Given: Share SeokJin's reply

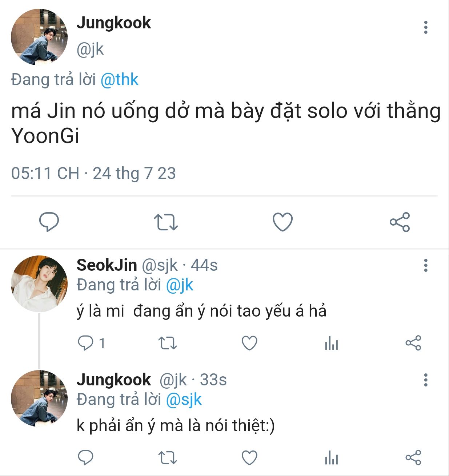Looking at the screenshot, I should (x=413, y=343).
